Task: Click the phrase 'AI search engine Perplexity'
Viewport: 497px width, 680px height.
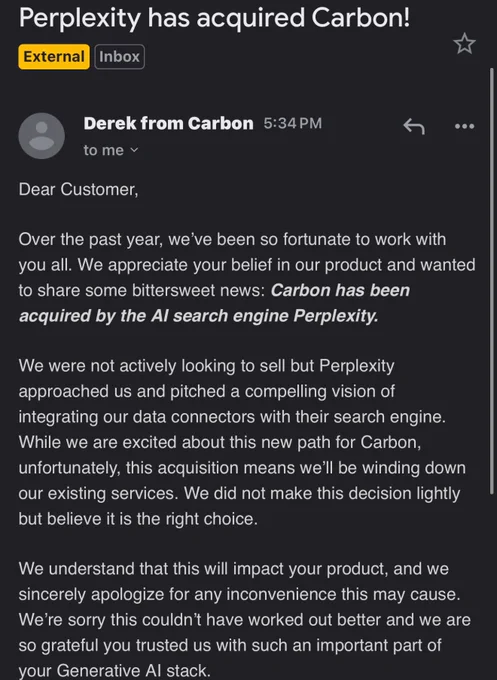Action: (264, 316)
